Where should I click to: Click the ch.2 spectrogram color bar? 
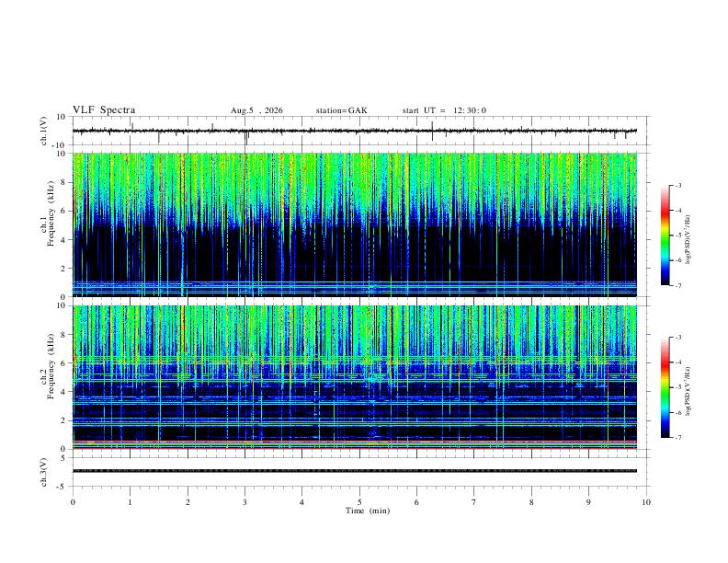coord(665,387)
